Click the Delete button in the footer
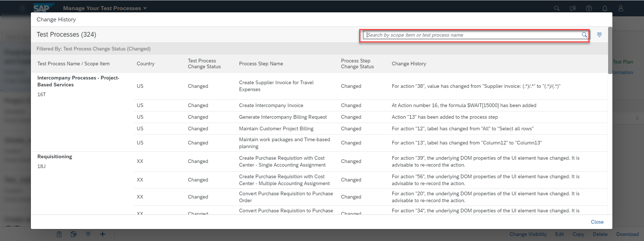Screen dimensions: 644x241 600,234
